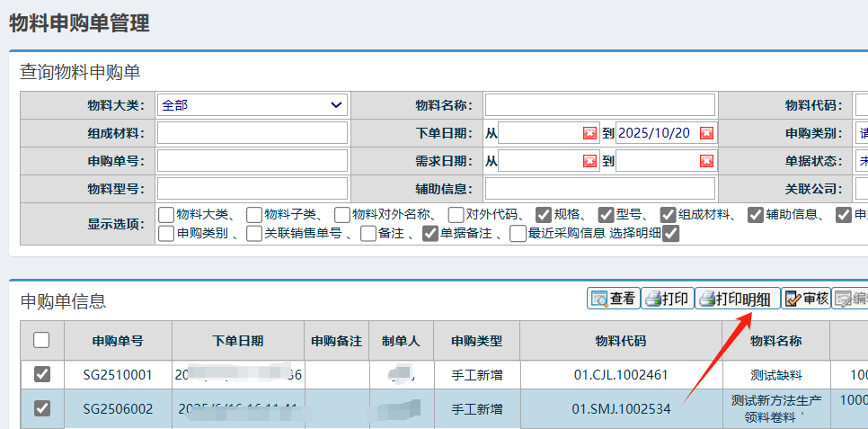Clear the 下单日期 end date 2025/10/20
The image size is (868, 429).
pyautogui.click(x=706, y=133)
